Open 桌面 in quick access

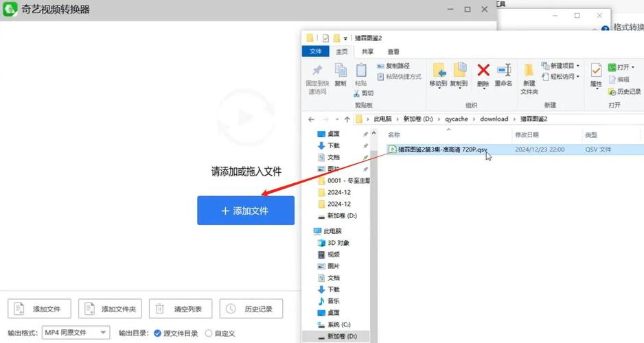coord(334,134)
